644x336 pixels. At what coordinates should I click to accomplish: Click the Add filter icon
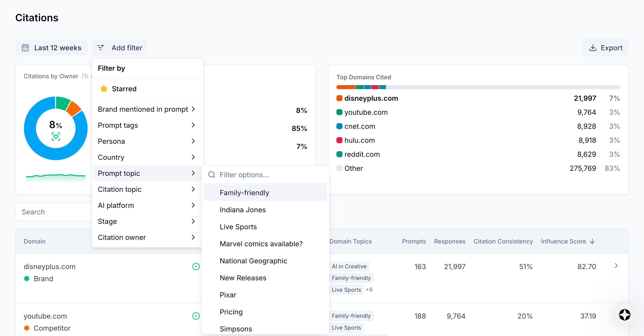(x=100, y=48)
